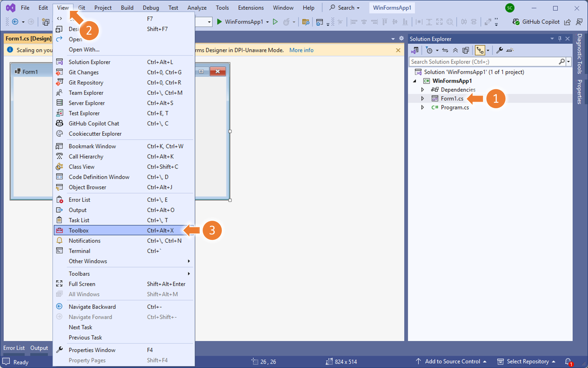Click the Visual Studio logo icon
Screen dimensions: 588x368
[x=10, y=8]
